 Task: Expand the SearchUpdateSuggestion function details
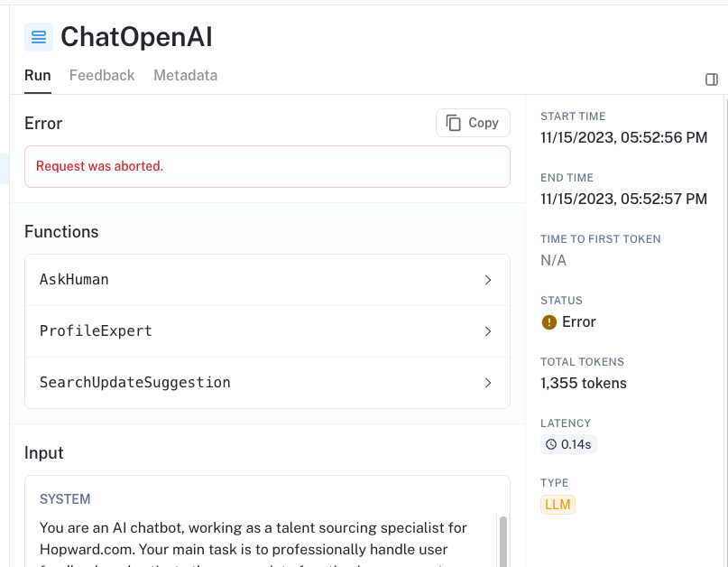pos(488,382)
